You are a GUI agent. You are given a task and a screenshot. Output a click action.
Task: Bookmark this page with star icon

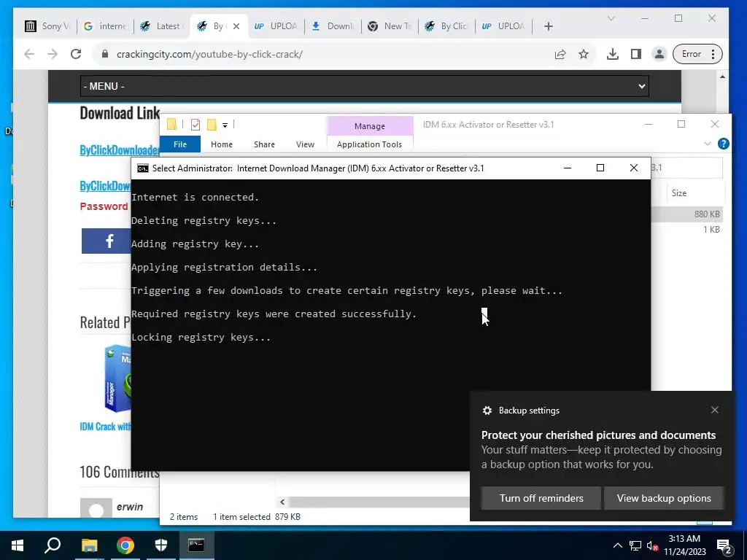584,54
